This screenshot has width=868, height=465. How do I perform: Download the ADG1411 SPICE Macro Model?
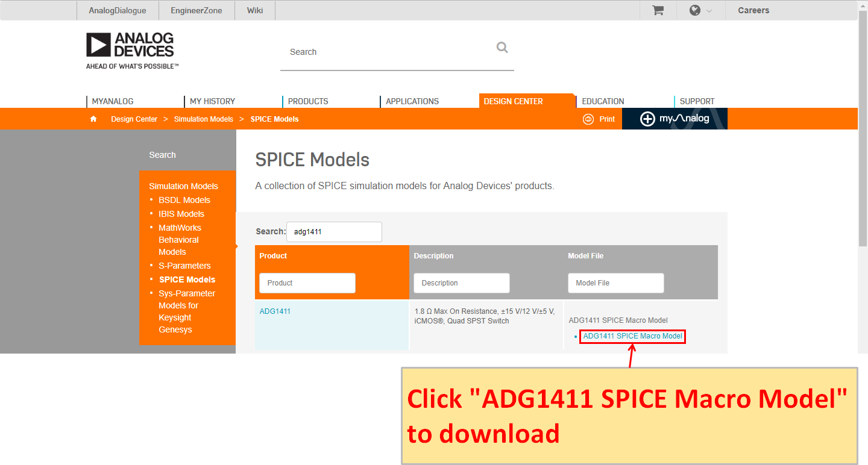pyautogui.click(x=632, y=337)
